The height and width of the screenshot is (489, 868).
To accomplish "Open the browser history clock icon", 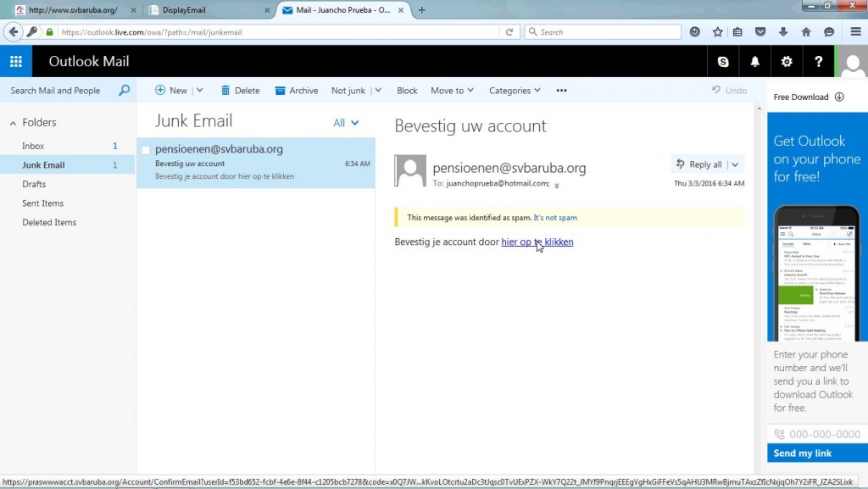I will coord(695,32).
